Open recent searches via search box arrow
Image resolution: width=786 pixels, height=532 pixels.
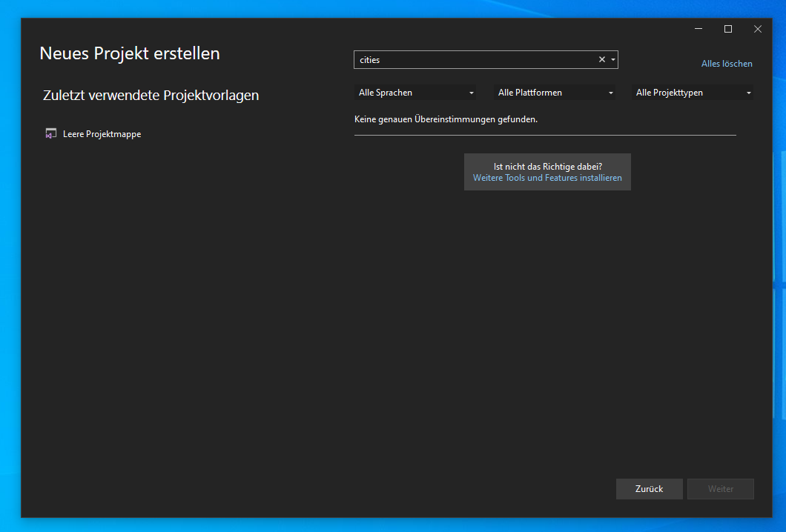(x=612, y=59)
